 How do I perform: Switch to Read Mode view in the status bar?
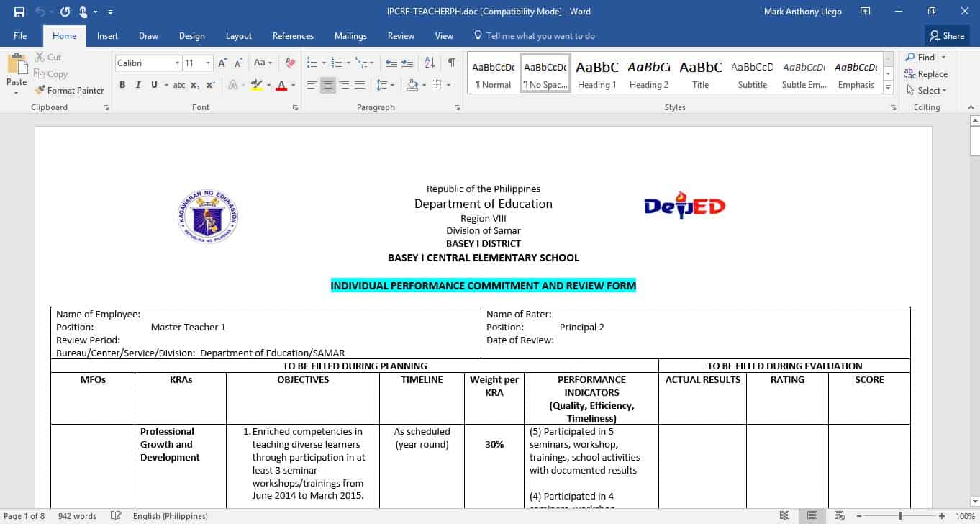coord(784,516)
